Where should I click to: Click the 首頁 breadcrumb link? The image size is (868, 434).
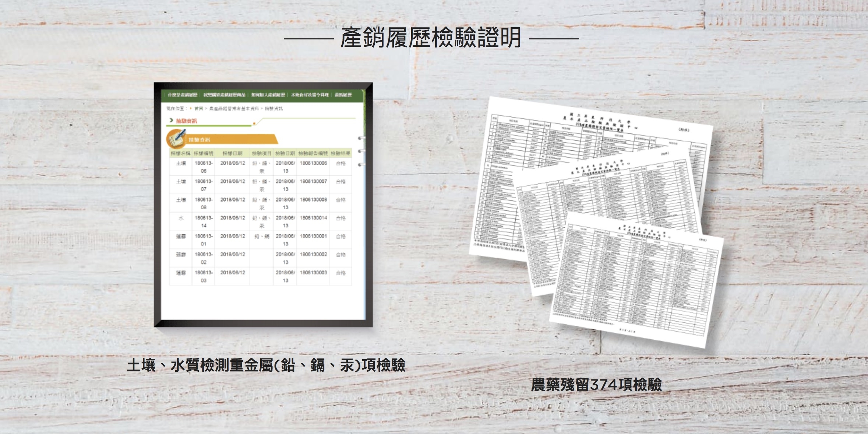199,108
